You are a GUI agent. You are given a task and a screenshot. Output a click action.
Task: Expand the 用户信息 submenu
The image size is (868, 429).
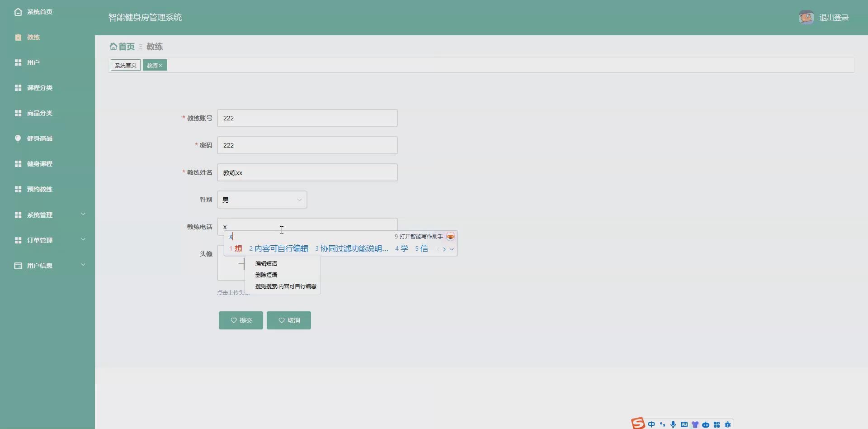pos(47,266)
